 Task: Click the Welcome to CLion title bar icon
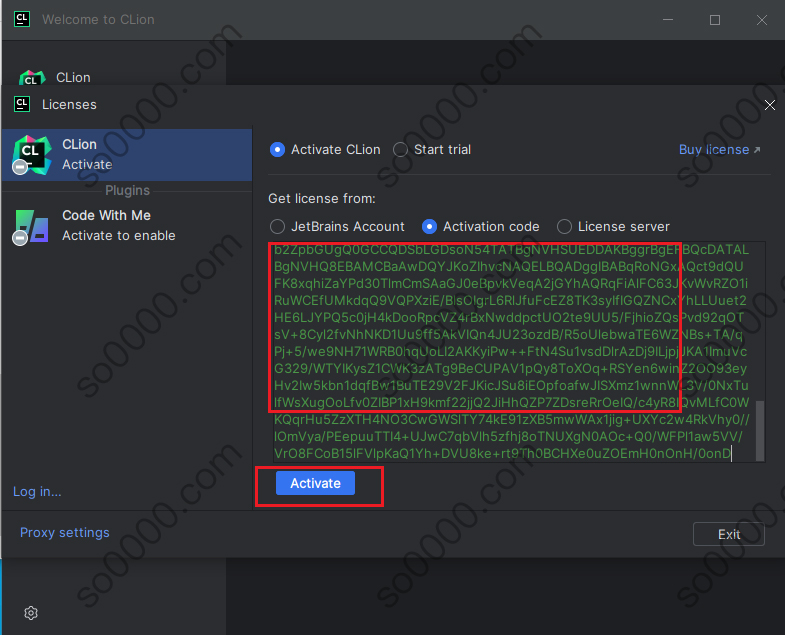[x=22, y=19]
